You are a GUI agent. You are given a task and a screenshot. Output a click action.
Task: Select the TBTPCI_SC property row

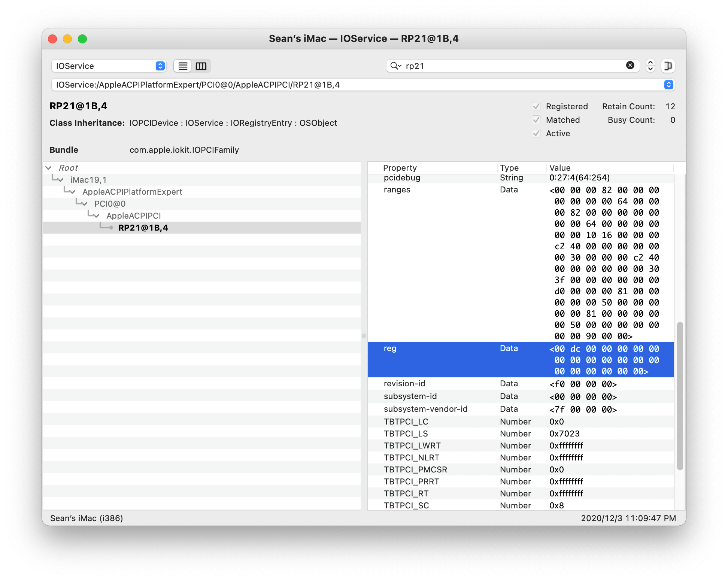[521, 505]
